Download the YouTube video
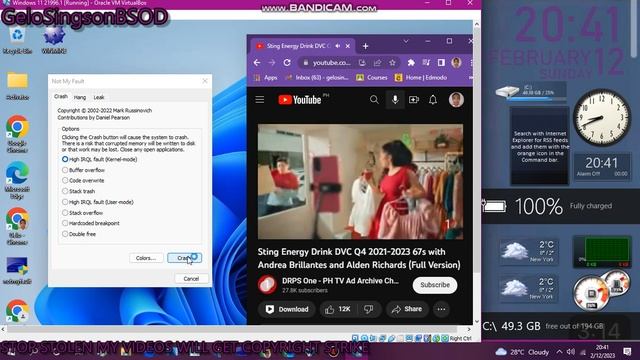The width and height of the screenshot is (640, 360). click(287, 309)
